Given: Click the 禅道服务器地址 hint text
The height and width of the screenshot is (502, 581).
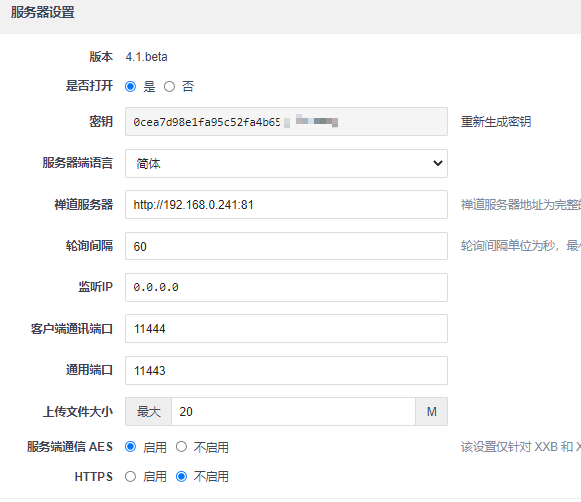Looking at the screenshot, I should (x=521, y=205).
